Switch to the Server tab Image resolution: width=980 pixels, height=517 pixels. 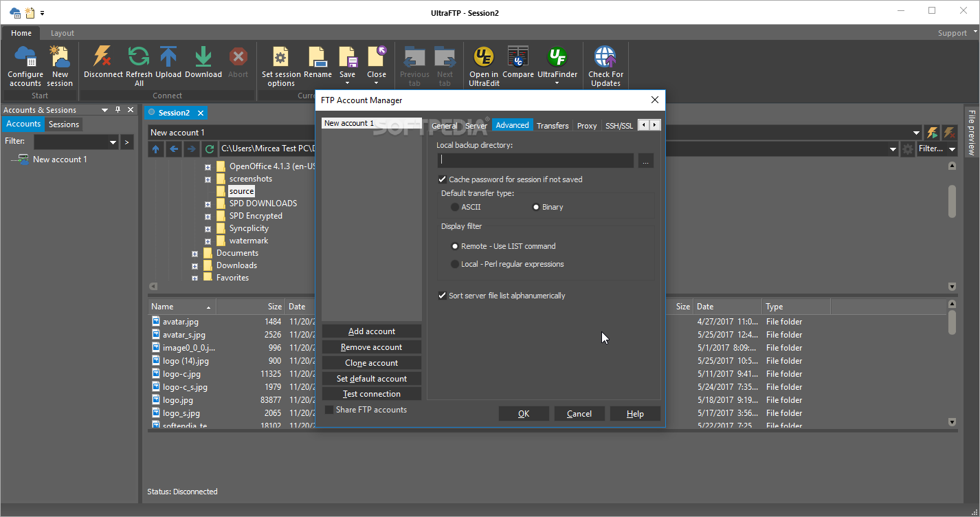[476, 125]
